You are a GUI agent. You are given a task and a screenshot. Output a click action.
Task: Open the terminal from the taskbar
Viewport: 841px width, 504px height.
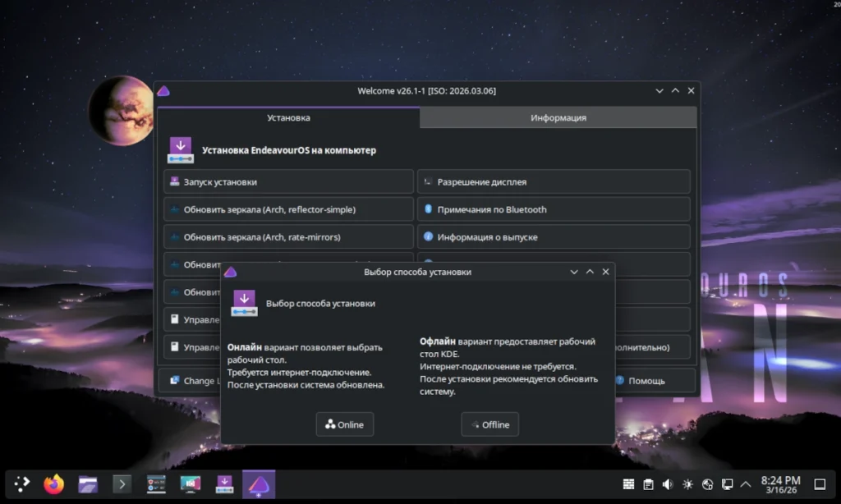122,484
